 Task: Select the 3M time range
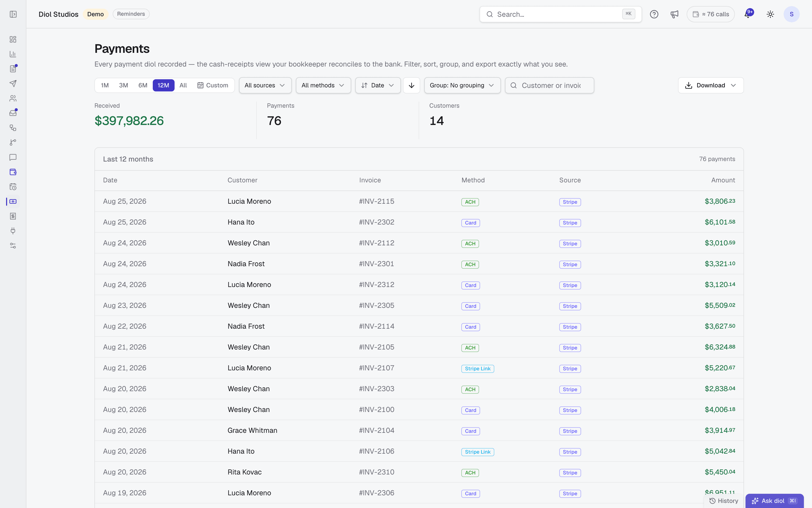point(124,85)
